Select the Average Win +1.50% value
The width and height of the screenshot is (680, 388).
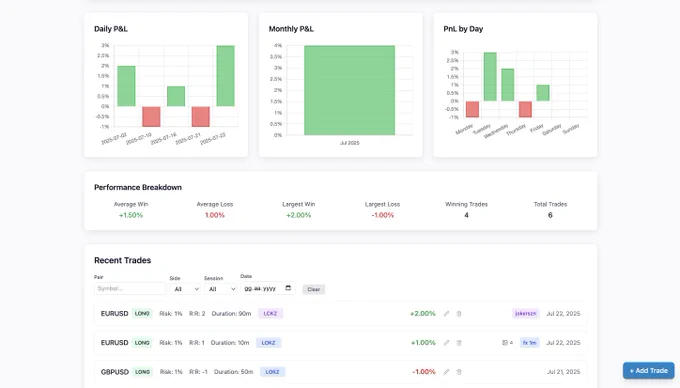pyautogui.click(x=131, y=215)
